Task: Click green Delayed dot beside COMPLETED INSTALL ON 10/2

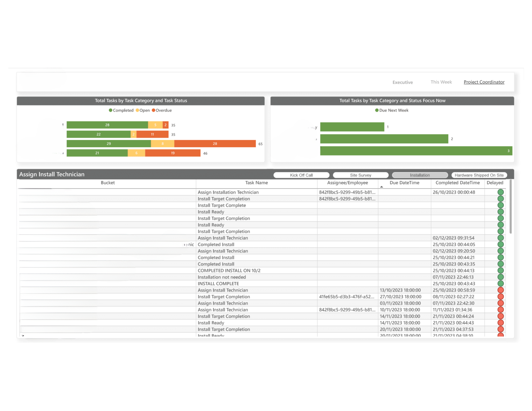Action: tap(500, 270)
